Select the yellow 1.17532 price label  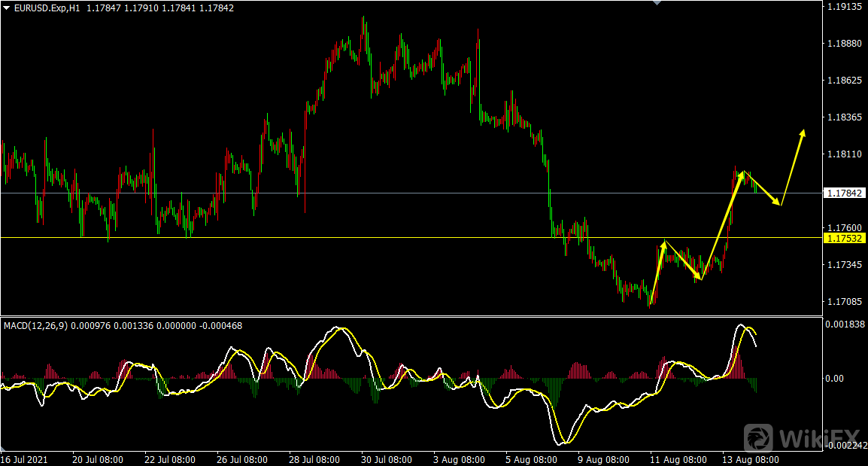tap(845, 238)
